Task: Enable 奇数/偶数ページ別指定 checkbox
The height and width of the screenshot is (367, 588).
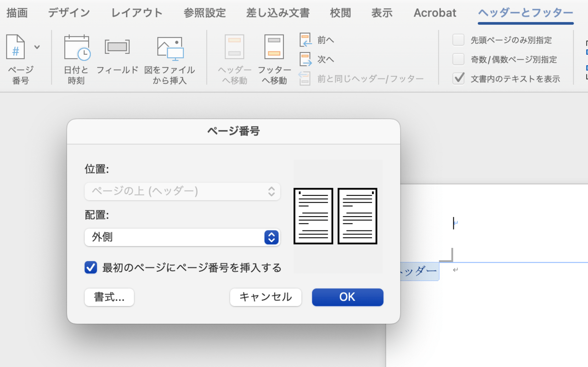Action: pyautogui.click(x=458, y=59)
